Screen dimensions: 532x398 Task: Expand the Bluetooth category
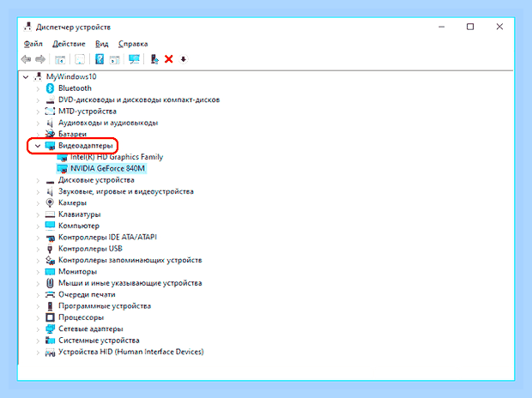(x=38, y=88)
